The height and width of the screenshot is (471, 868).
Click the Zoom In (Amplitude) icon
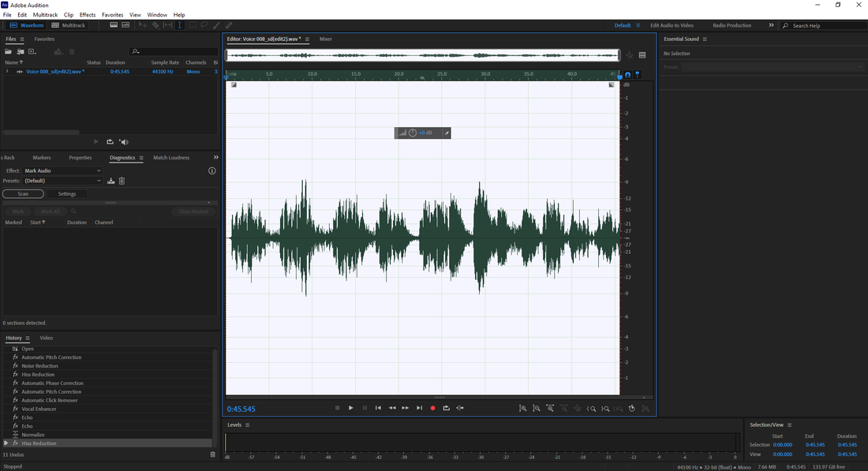[522, 408]
